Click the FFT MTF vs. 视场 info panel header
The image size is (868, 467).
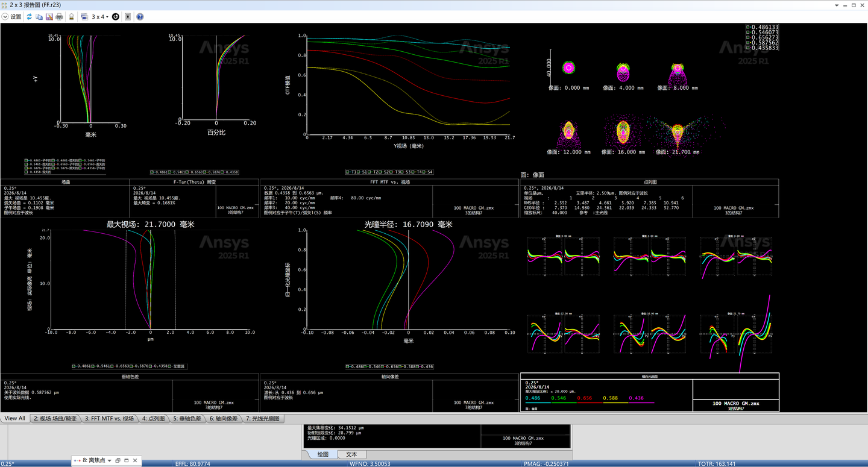pyautogui.click(x=389, y=181)
